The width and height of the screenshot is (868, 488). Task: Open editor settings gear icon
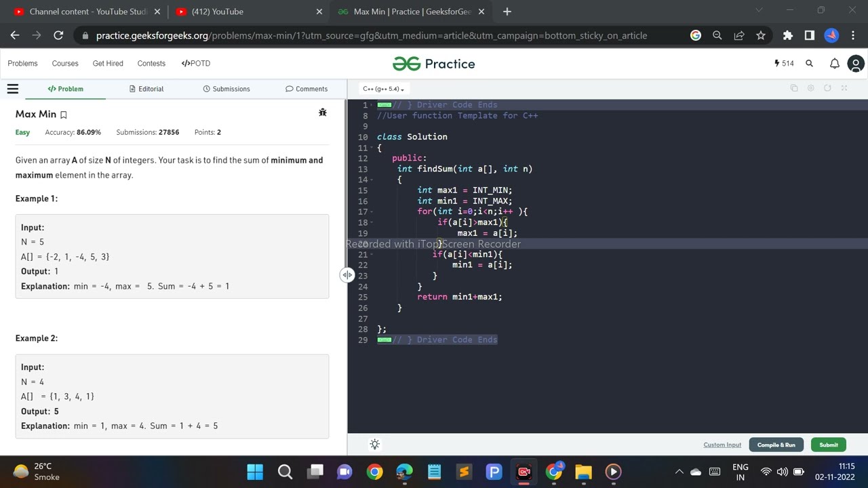pos(810,88)
